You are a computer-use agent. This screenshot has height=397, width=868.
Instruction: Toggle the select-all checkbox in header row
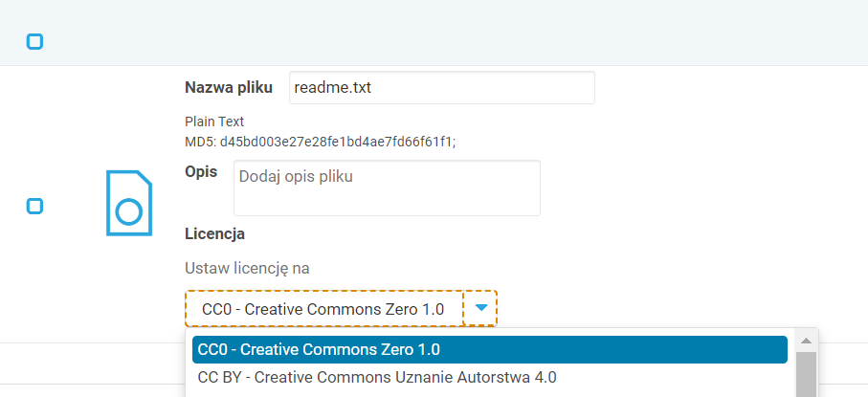click(34, 41)
